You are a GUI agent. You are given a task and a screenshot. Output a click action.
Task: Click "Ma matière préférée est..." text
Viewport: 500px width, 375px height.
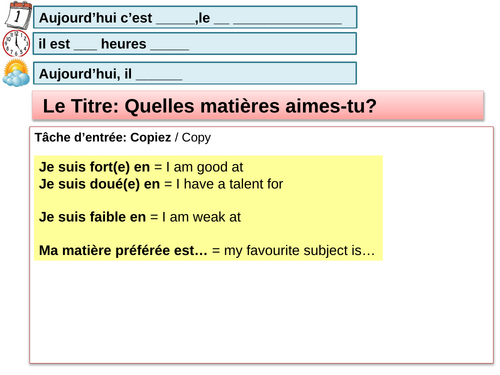123,250
